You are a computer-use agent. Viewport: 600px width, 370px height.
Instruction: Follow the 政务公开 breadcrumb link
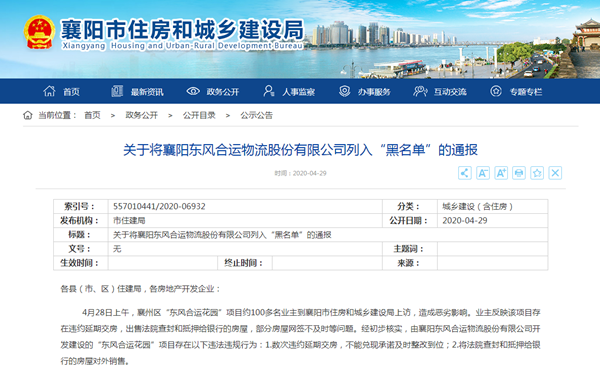point(142,115)
